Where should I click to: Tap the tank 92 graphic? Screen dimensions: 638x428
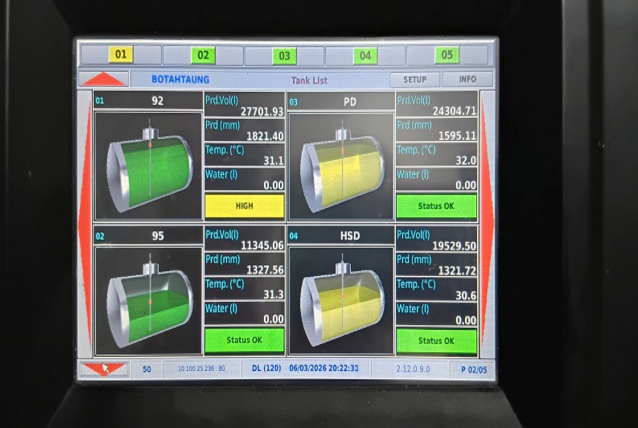(148, 167)
